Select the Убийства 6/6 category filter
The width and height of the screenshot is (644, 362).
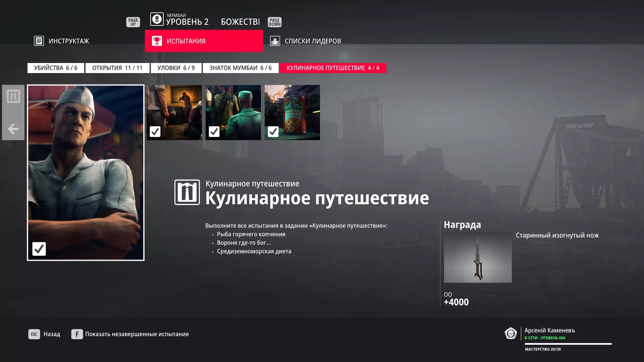point(56,68)
